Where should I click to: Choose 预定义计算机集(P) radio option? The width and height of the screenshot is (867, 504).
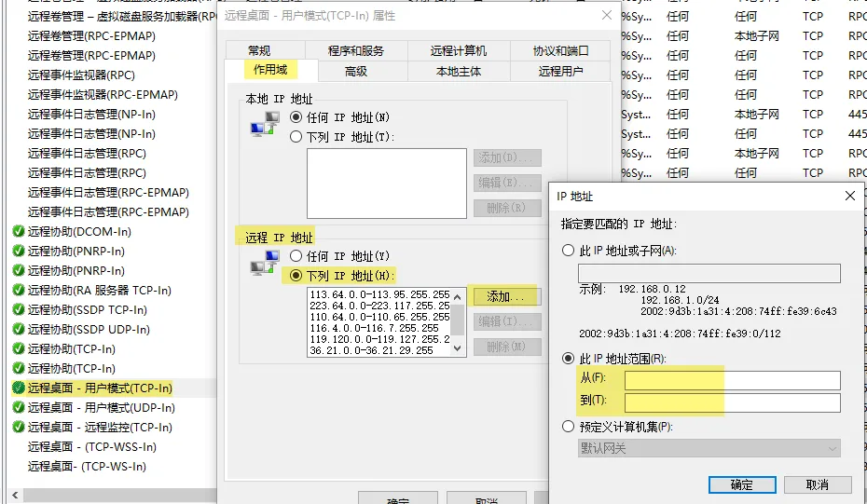pyautogui.click(x=569, y=427)
